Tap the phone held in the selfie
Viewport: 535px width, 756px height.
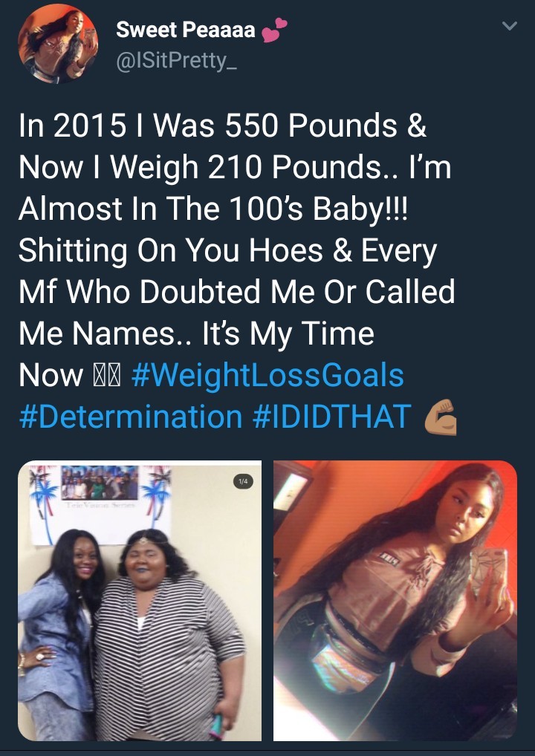[488, 574]
